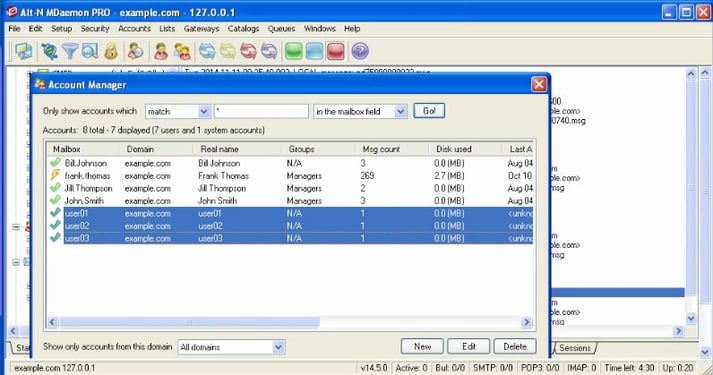The image size is (713, 375).
Task: Click the user with magnifier toolbar icon
Action: point(135,51)
